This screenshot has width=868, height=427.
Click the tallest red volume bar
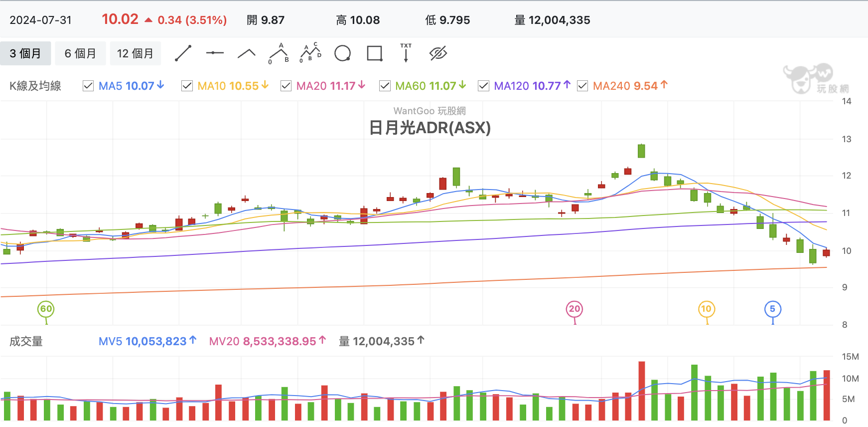pos(642,391)
